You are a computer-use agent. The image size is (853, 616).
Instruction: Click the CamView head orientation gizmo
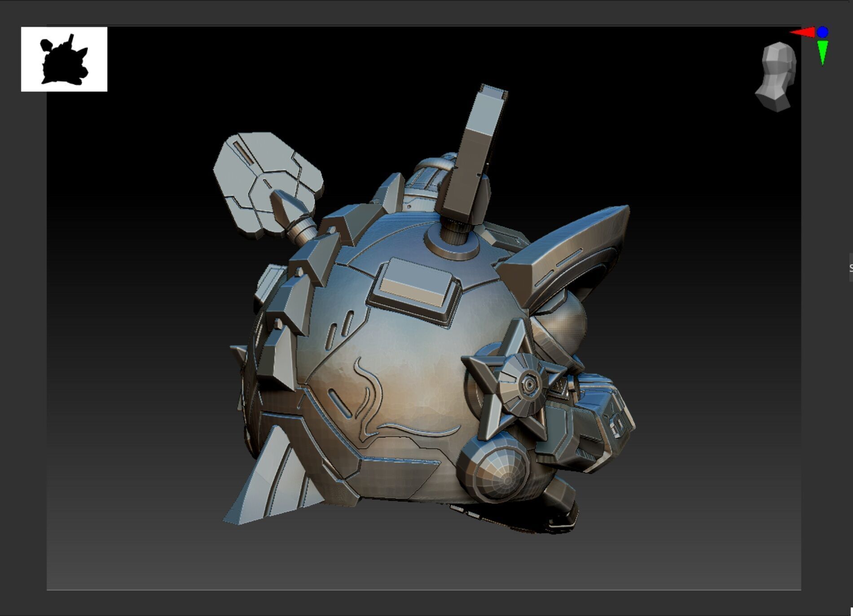(776, 77)
